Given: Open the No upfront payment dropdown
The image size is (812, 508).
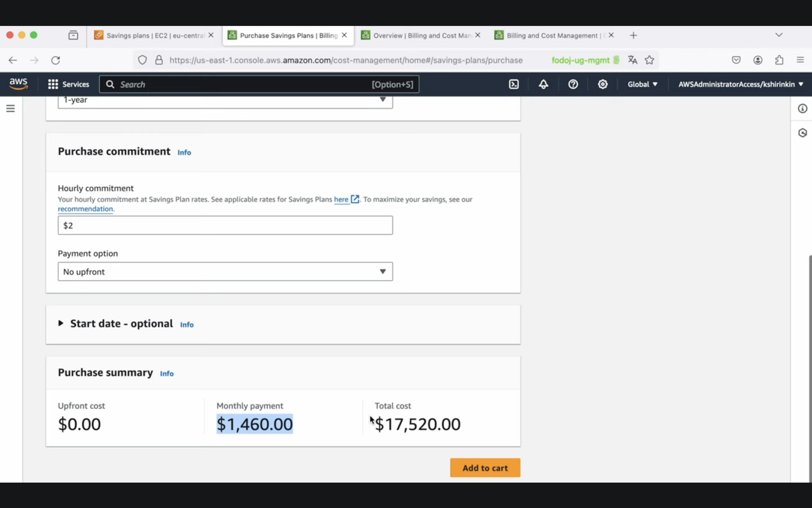Looking at the screenshot, I should tap(225, 271).
